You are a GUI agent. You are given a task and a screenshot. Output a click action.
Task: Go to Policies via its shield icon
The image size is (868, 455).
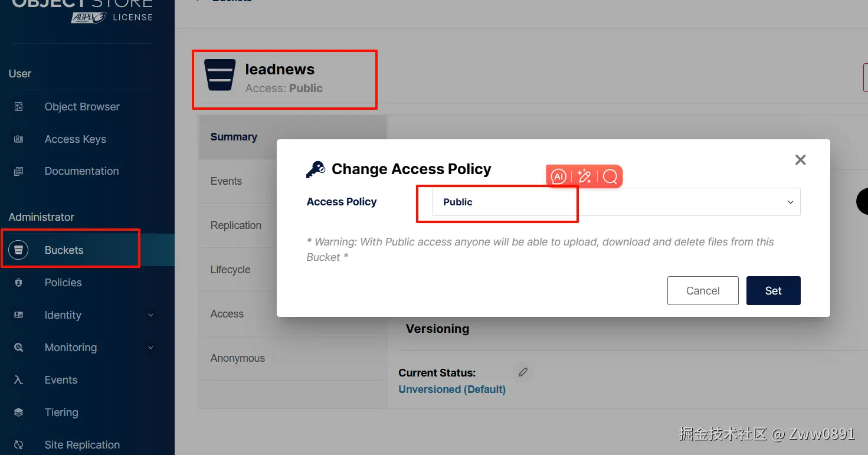[18, 283]
